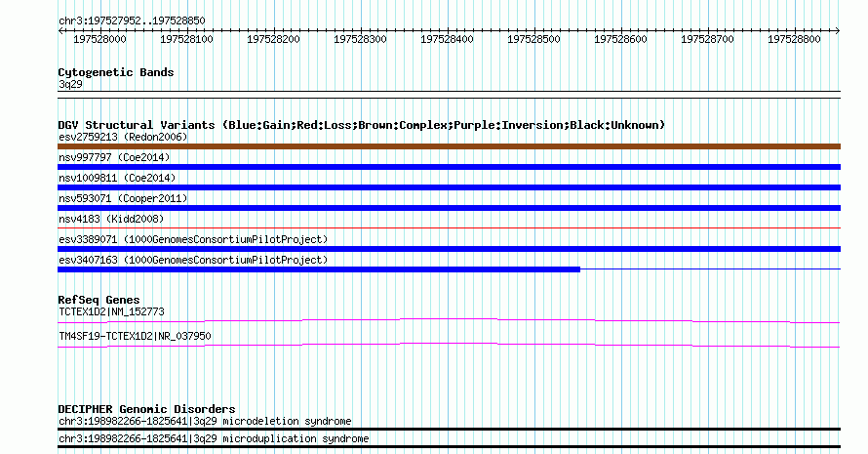This screenshot has height=454, width=868.
Task: Click ruler position 197528400
Action: (x=447, y=39)
